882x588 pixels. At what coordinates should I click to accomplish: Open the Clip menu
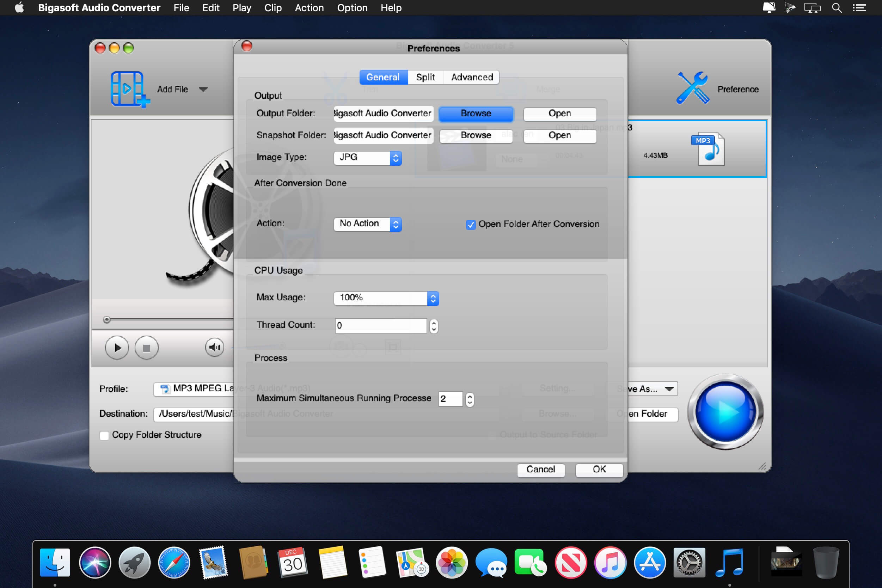pos(272,8)
